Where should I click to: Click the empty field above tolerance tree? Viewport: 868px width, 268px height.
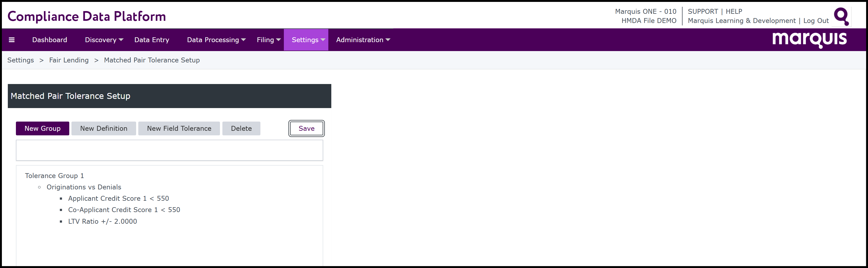[169, 150]
